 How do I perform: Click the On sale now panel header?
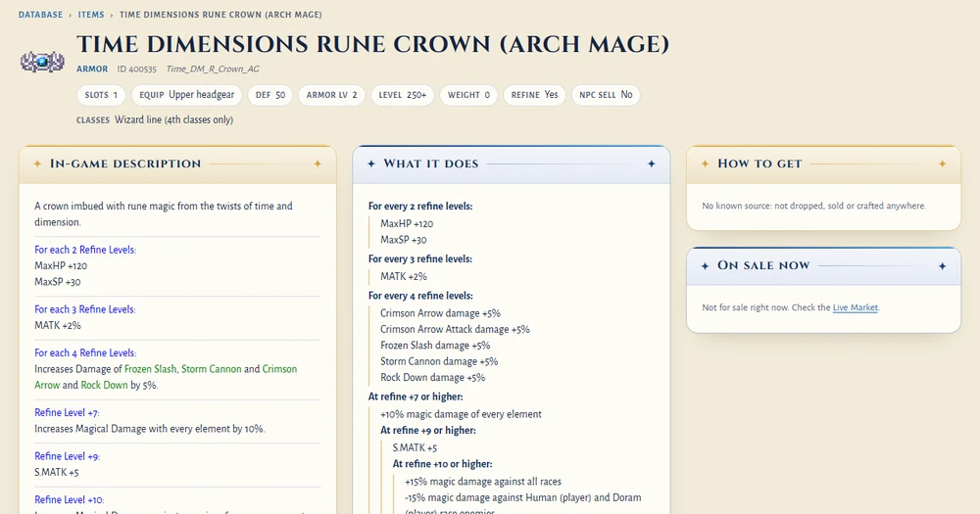pos(824,266)
